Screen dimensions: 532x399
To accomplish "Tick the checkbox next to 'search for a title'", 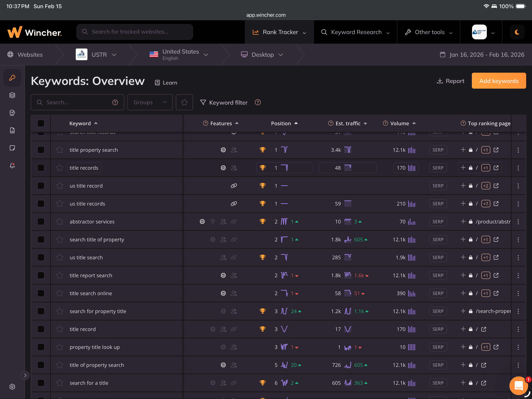I will click(41, 383).
